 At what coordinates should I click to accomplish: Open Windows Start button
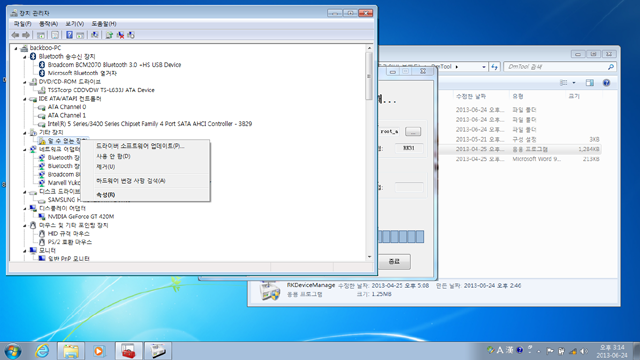click(x=13, y=351)
